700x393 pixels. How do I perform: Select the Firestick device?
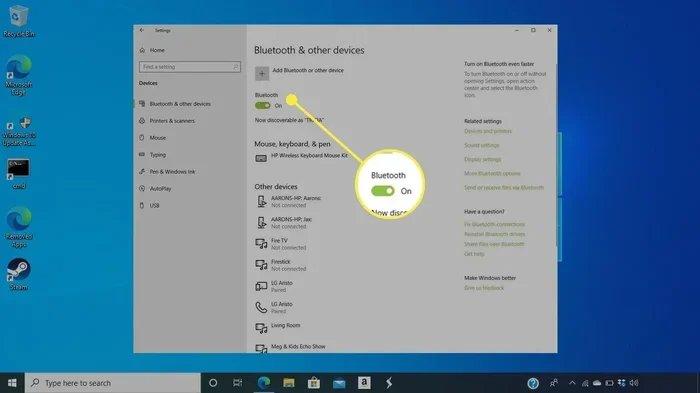coord(281,265)
